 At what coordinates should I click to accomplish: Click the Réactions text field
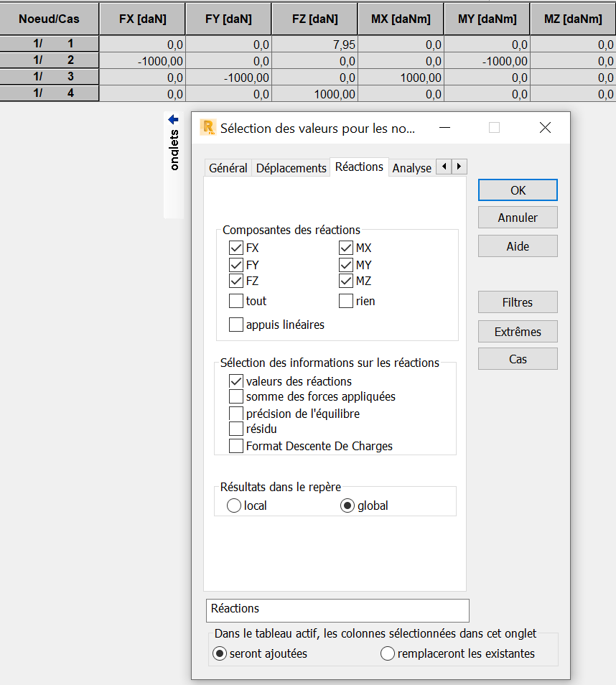[x=337, y=610]
